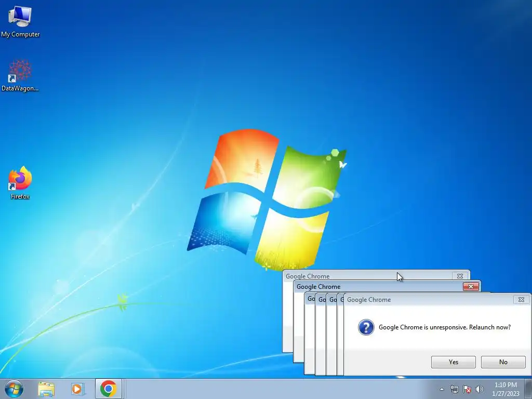
Task: Click the Google Chrome taskbar button
Action: 108,389
